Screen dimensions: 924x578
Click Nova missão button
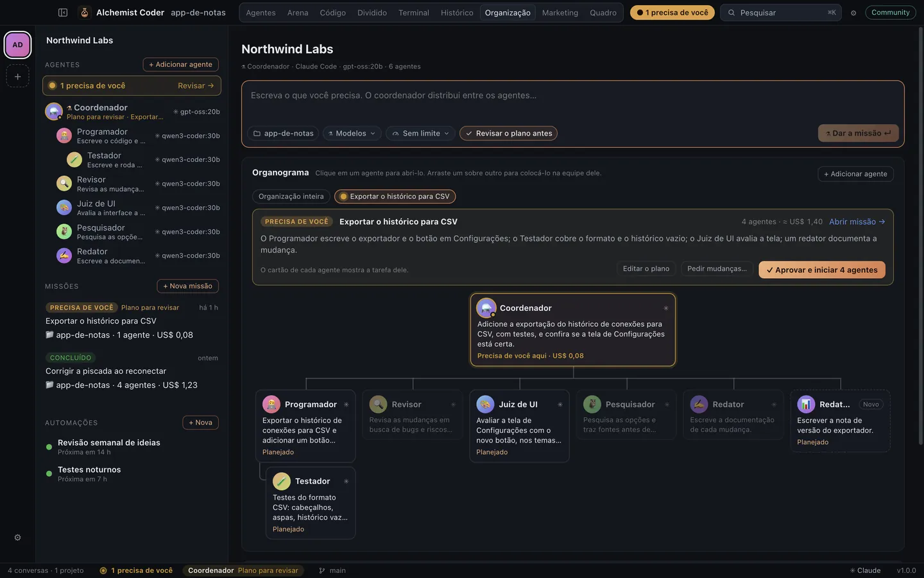[187, 286]
